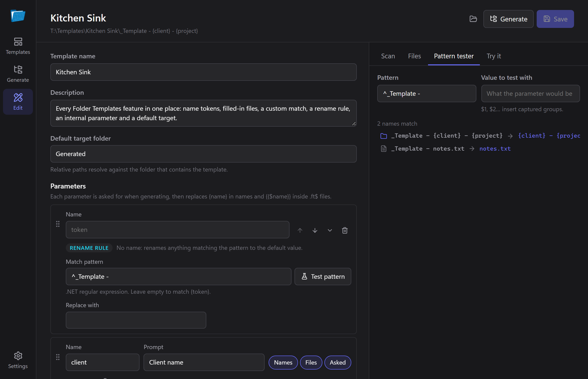The height and width of the screenshot is (379, 588).
Task: Delete the rename rule parameter
Action: pos(345,230)
